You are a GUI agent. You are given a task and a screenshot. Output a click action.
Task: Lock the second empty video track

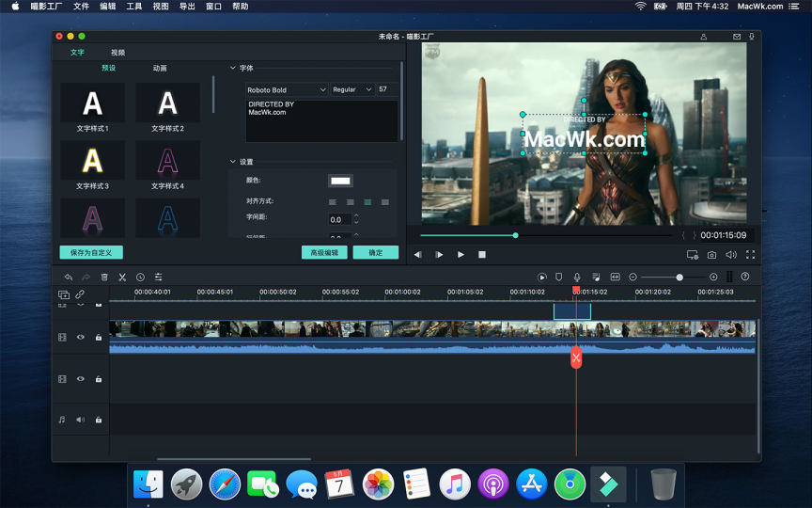tap(99, 379)
